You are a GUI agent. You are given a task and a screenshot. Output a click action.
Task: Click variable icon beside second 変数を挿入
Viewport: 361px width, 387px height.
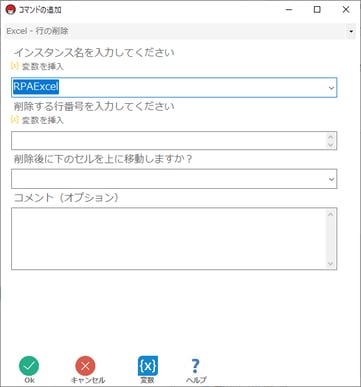point(15,119)
